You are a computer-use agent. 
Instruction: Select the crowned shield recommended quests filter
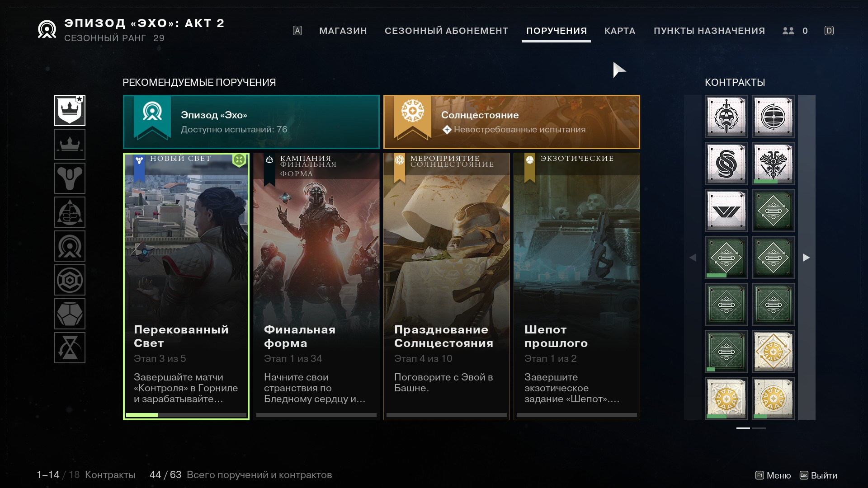point(70,110)
